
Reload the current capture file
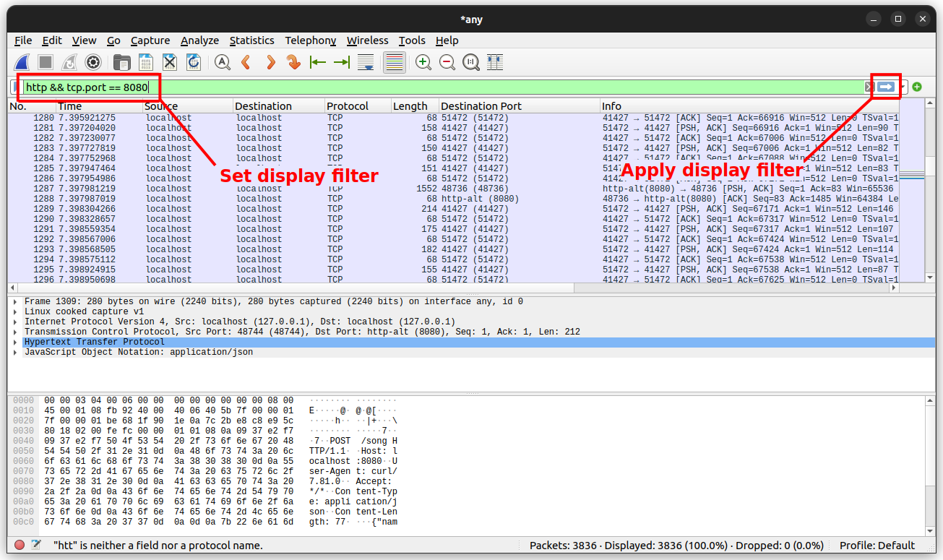coord(194,62)
